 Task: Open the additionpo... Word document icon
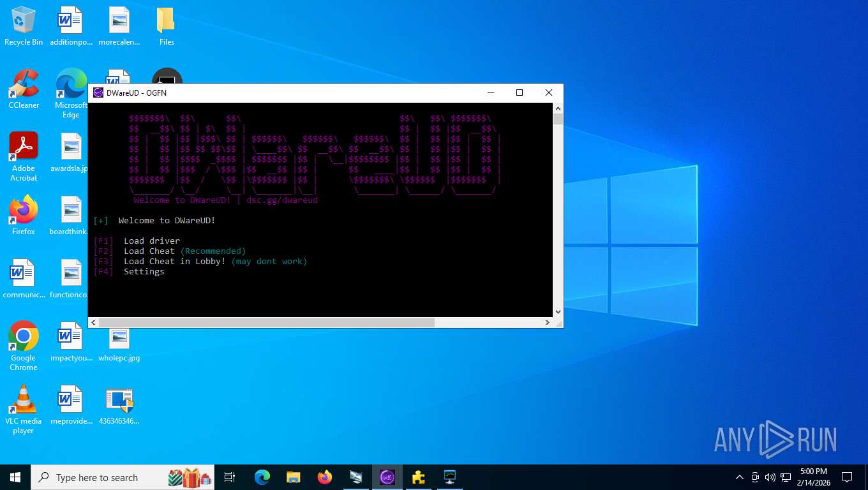click(x=70, y=27)
